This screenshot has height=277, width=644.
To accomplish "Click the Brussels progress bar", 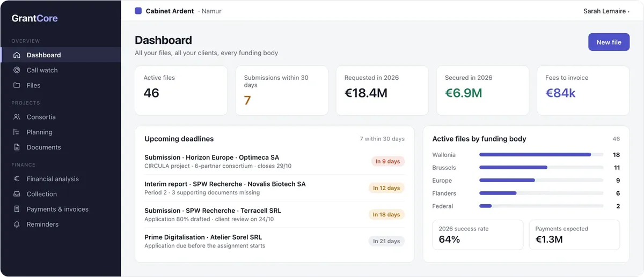I will click(541, 168).
